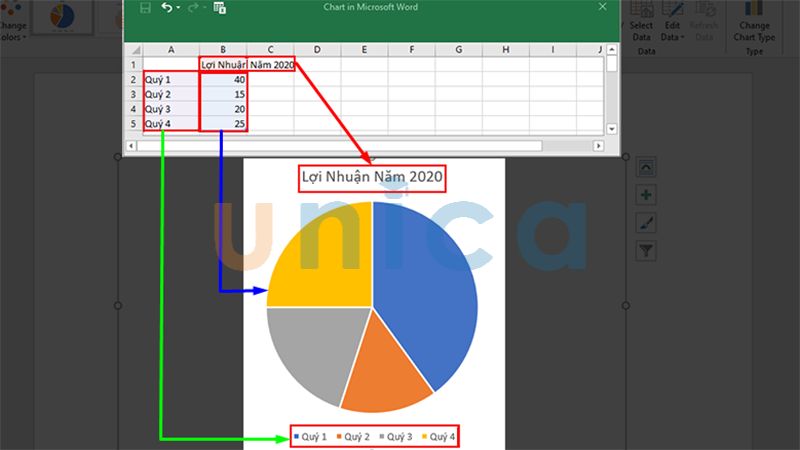This screenshot has height=450, width=800.
Task: Click the Save icon in spreadsheet toolbar
Action: 145,8
